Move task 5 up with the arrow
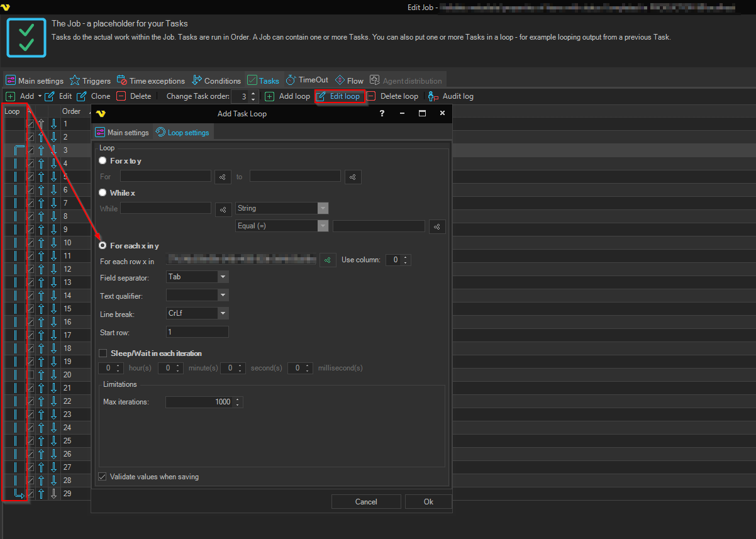 pos(42,177)
